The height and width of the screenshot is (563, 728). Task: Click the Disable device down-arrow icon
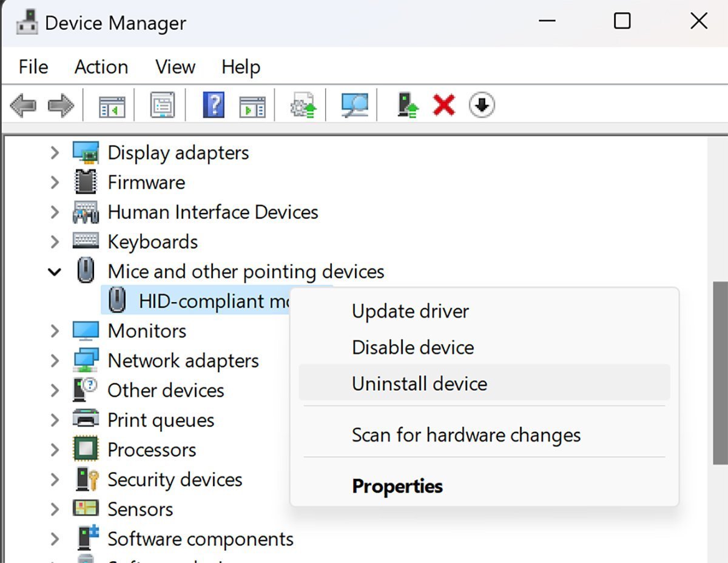pos(482,106)
